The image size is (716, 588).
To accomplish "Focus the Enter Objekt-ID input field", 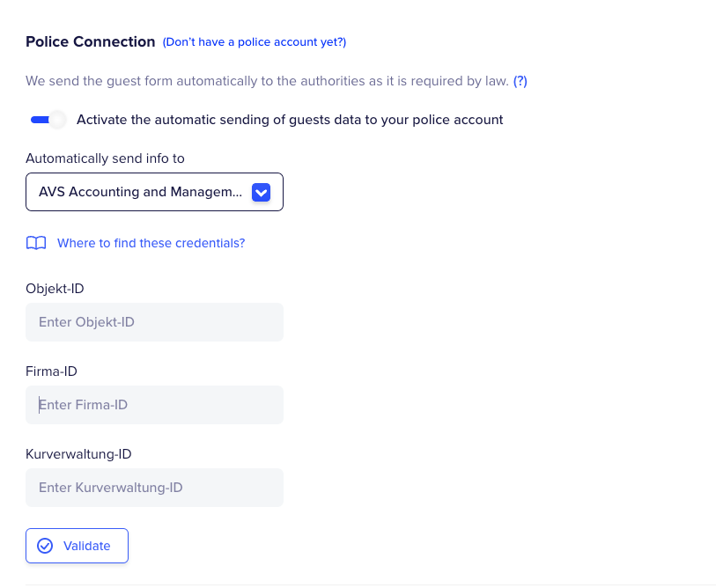I will (x=154, y=322).
